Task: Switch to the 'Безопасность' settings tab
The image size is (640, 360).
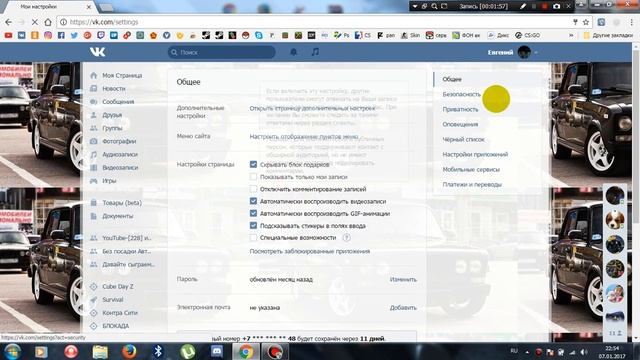Action: pyautogui.click(x=462, y=94)
